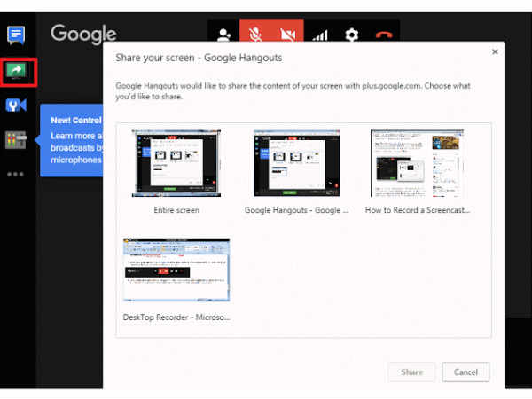Viewport: 532px width, 399px height.
Task: Toggle the turned-off camera button
Action: (287, 35)
